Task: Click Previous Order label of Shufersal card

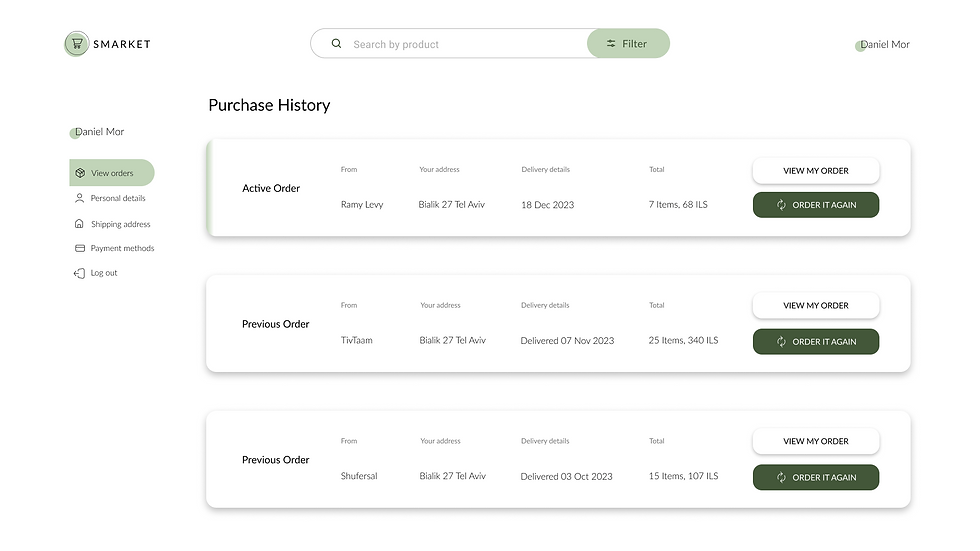Action: click(x=276, y=460)
